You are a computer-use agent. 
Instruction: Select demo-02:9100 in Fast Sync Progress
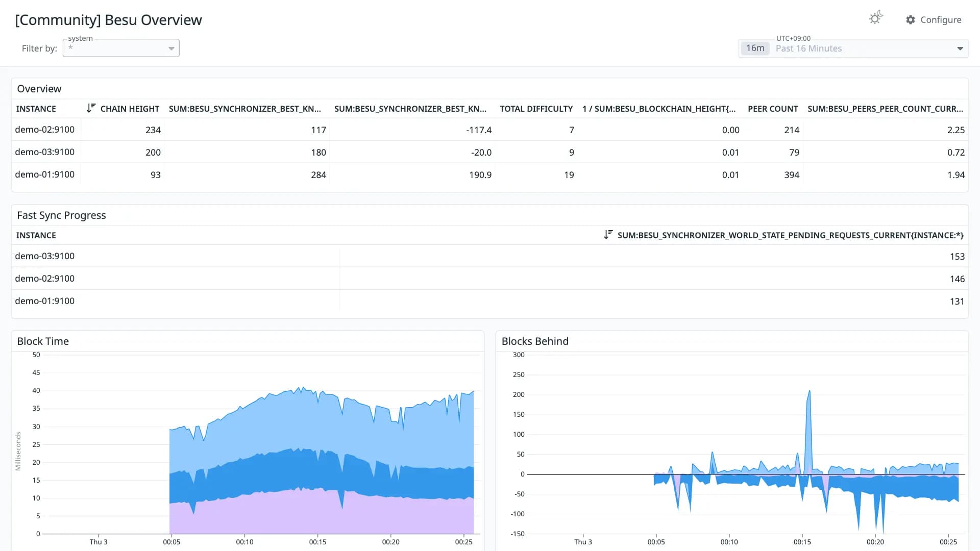[45, 279]
